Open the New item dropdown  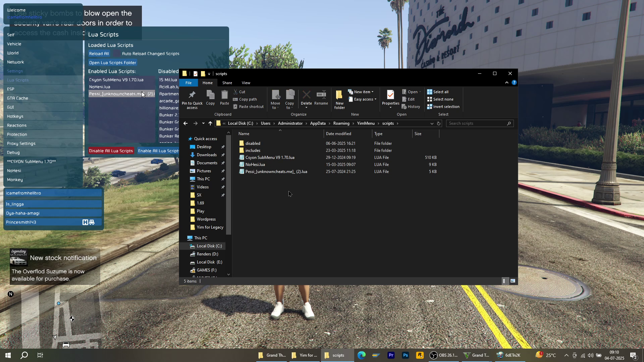pos(362,92)
